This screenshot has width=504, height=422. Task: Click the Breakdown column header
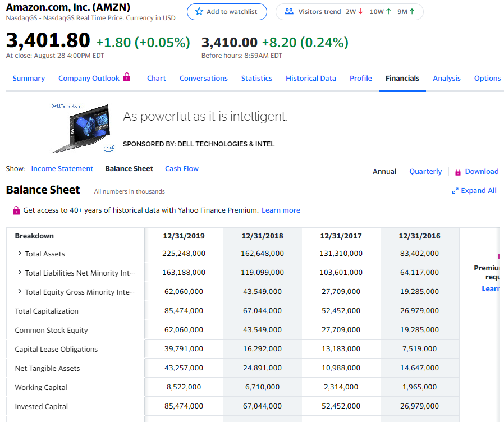click(x=34, y=236)
